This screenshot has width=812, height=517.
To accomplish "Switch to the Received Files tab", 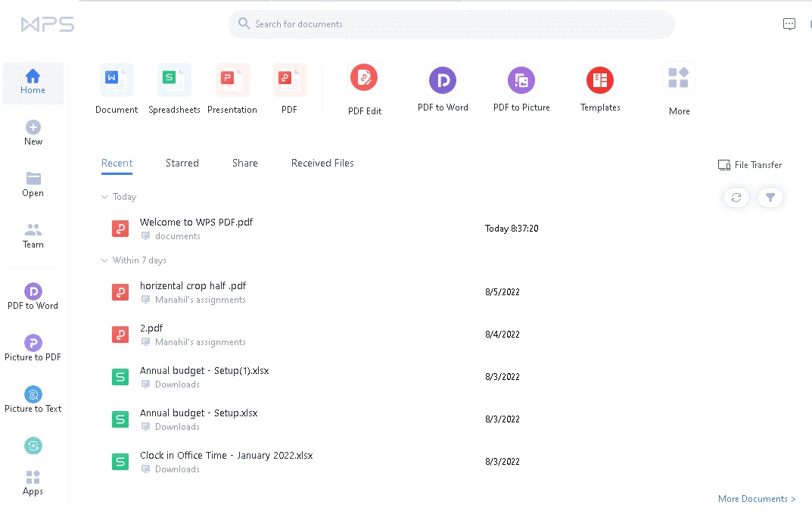I will 322,164.
